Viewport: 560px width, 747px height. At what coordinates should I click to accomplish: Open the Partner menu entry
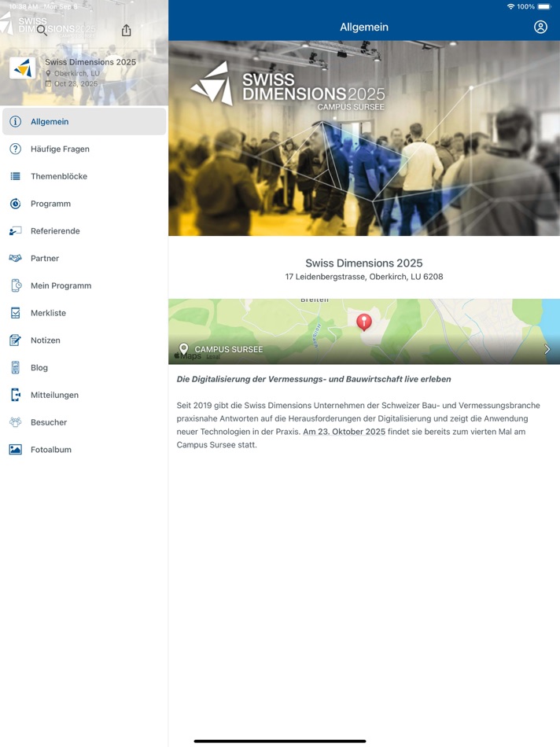(84, 258)
